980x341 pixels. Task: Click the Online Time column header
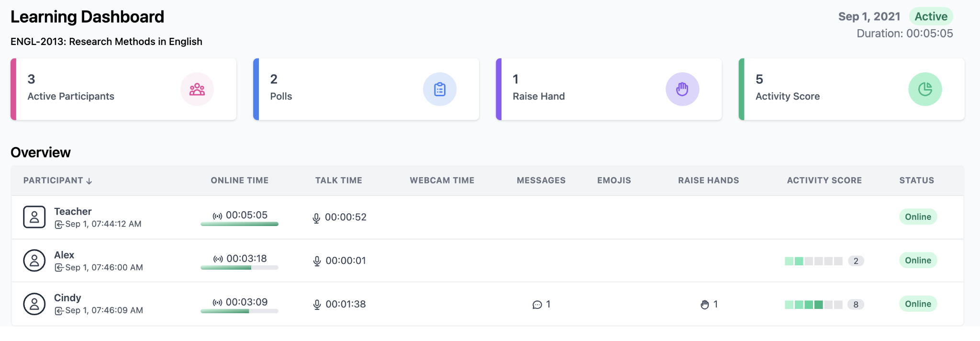(240, 181)
